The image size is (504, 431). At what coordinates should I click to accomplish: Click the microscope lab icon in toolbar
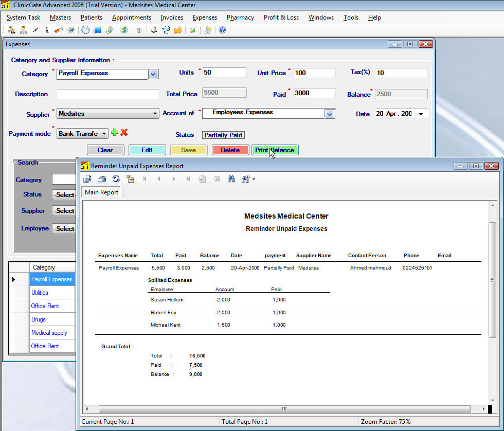click(x=47, y=30)
